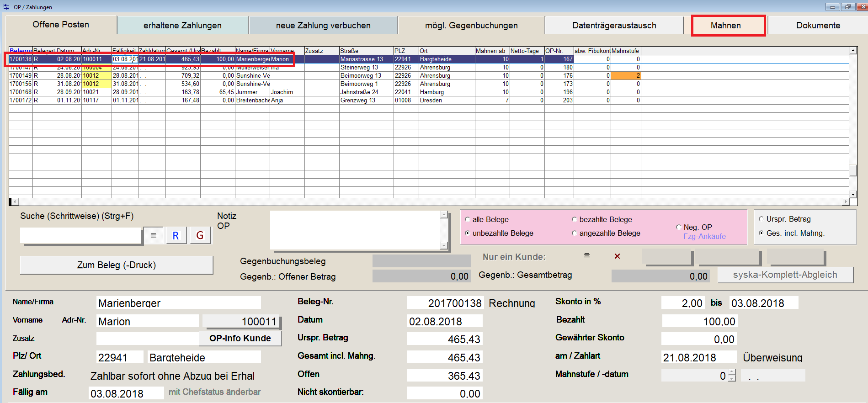Click the Grenzweg 13 street cell
This screenshot has height=403, width=868.
pyautogui.click(x=366, y=100)
